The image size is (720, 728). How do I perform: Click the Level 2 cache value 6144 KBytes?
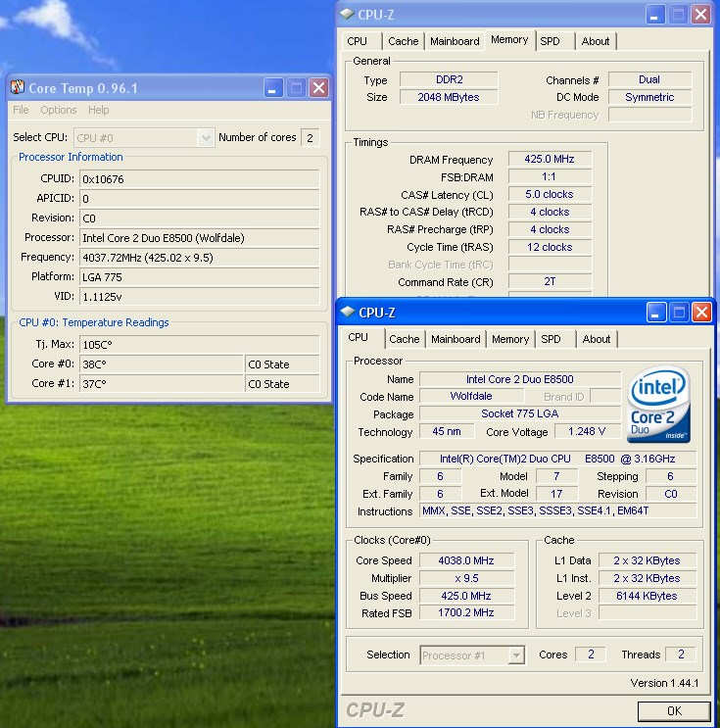click(x=648, y=596)
